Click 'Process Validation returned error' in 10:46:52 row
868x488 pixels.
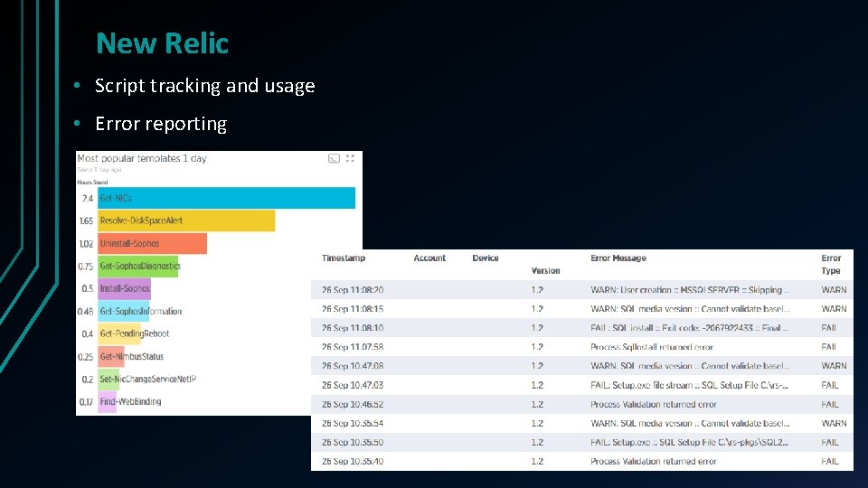pyautogui.click(x=653, y=405)
